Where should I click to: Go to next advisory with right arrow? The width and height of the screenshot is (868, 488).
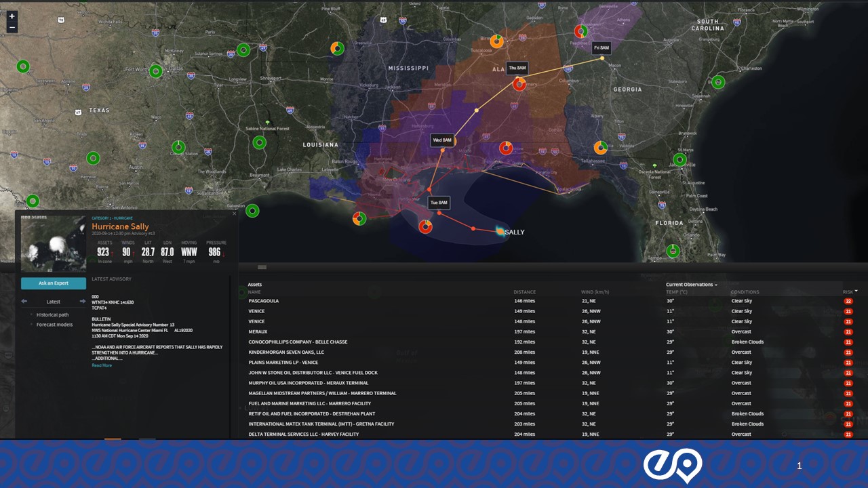[x=83, y=302]
